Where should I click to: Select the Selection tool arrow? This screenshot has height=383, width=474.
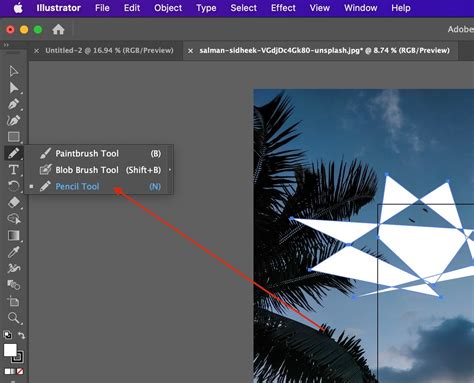point(14,71)
